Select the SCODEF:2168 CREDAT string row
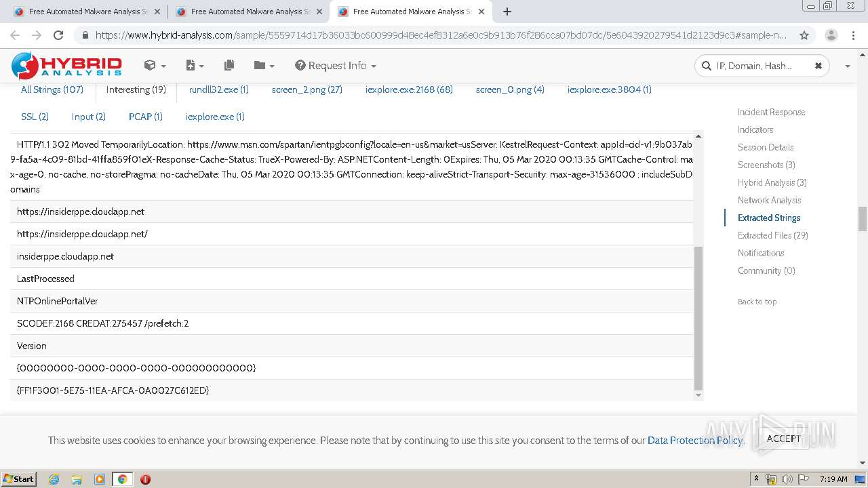The width and height of the screenshot is (868, 488). (351, 323)
